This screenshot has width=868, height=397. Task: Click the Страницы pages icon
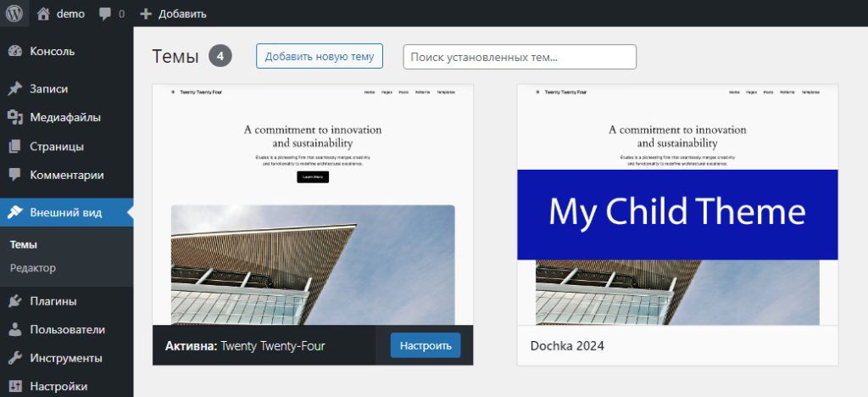click(15, 147)
